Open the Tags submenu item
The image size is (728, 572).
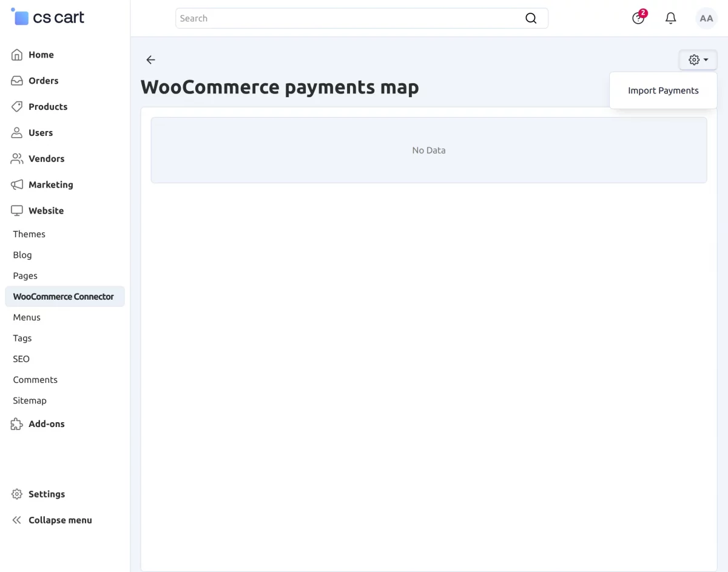22,338
